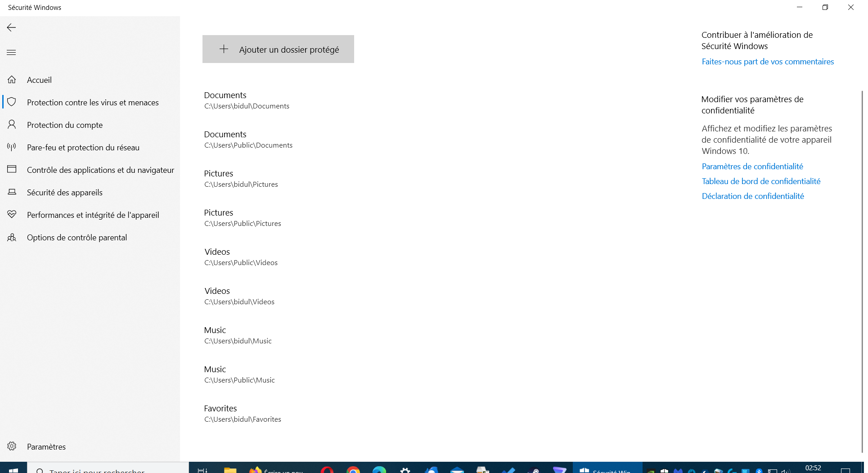The image size is (868, 473).
Task: Select the Videos folder under Users\Public
Action: [241, 257]
